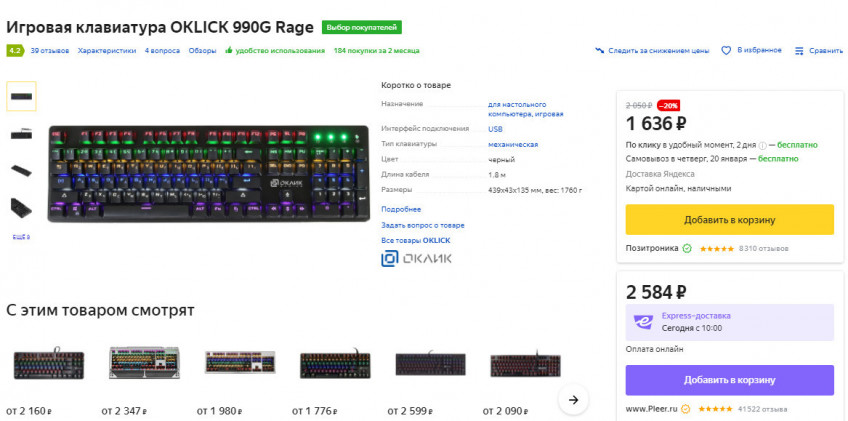Select second thumbnail with cable view
The width and height of the screenshot is (848, 421).
tap(21, 134)
